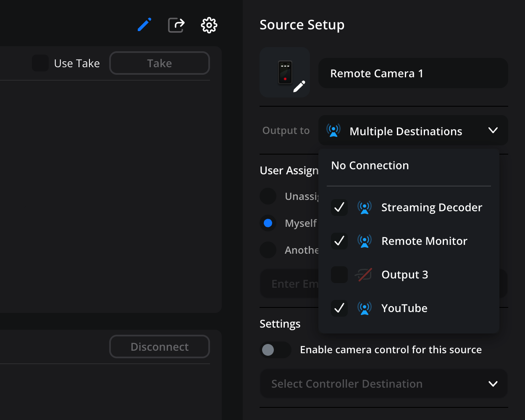This screenshot has height=420, width=525.
Task: Uncheck the Remote Monitor checkbox
Action: pos(339,241)
